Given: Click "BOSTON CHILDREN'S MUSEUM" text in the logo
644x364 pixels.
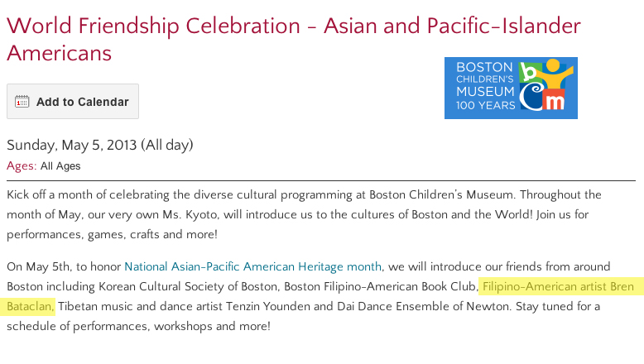Looking at the screenshot, I should tap(485, 79).
